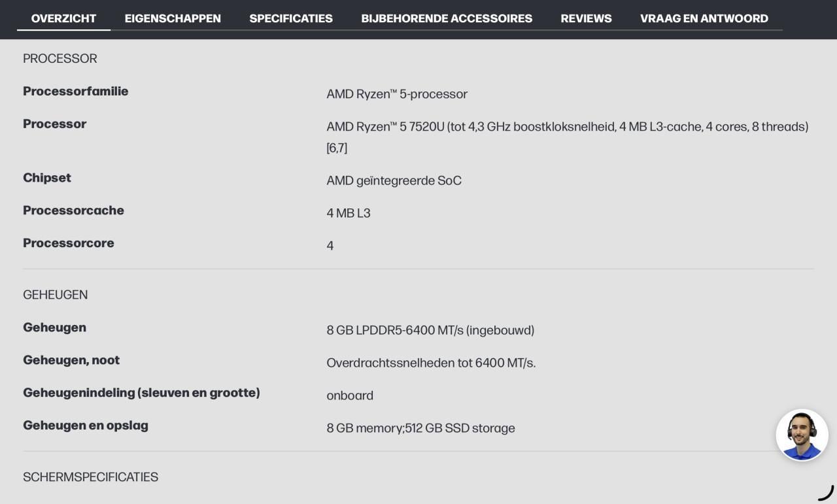Click the GEHEUGEN section heading

tap(56, 295)
